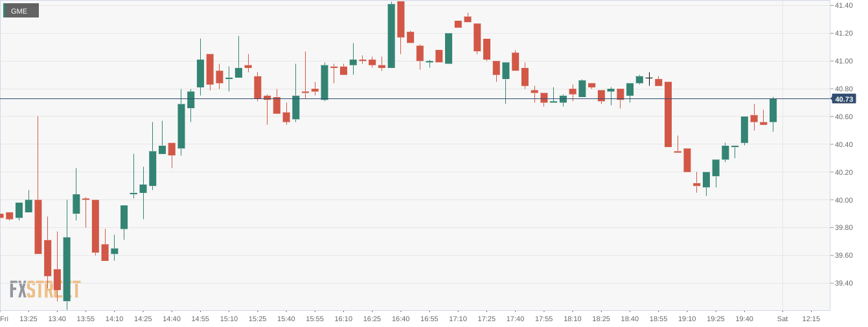Select the 14:55 time axis label
The height and width of the screenshot is (327, 868).
200,319
